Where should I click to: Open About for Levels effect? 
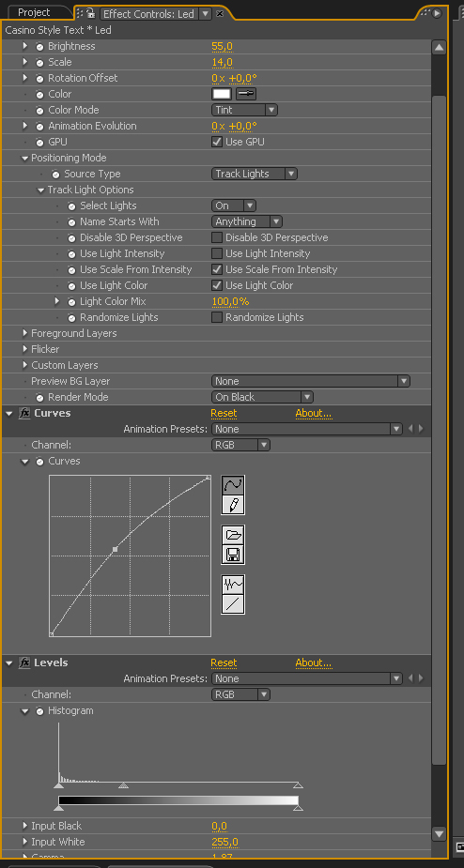313,662
